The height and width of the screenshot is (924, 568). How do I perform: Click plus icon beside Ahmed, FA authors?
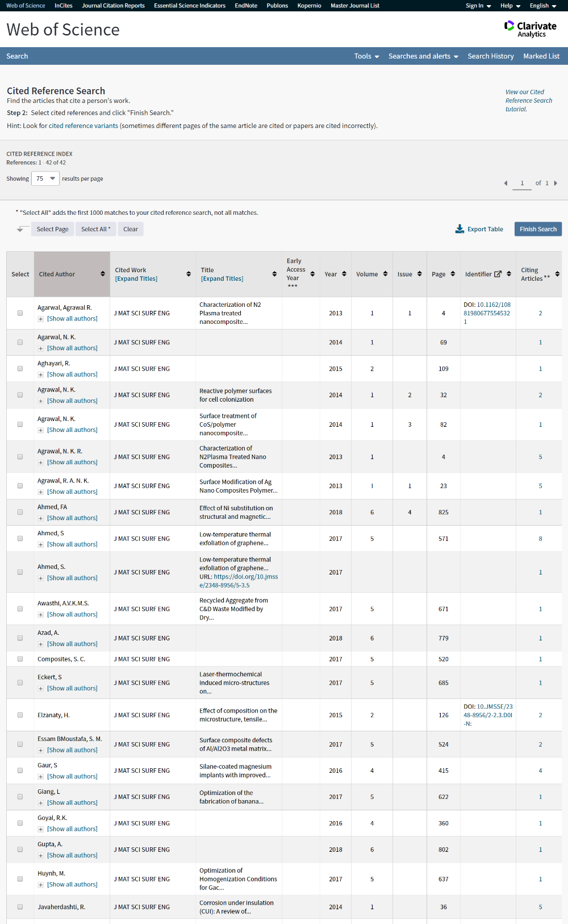[x=40, y=519]
